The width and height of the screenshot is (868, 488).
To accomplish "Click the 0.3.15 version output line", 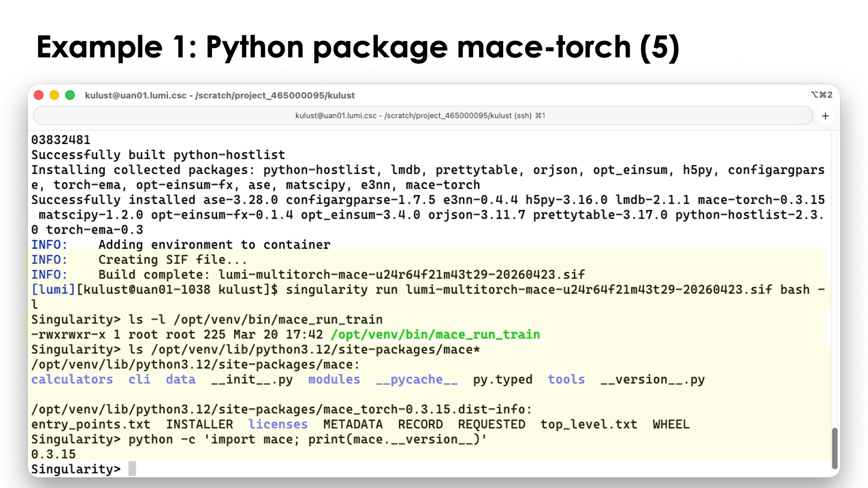I will tap(53, 454).
